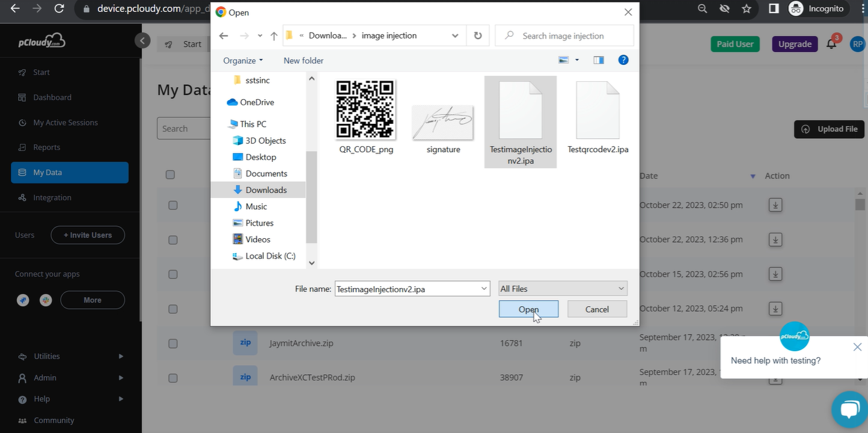Open the notifications bell icon
Screen dimensions: 868x433
(x=831, y=44)
